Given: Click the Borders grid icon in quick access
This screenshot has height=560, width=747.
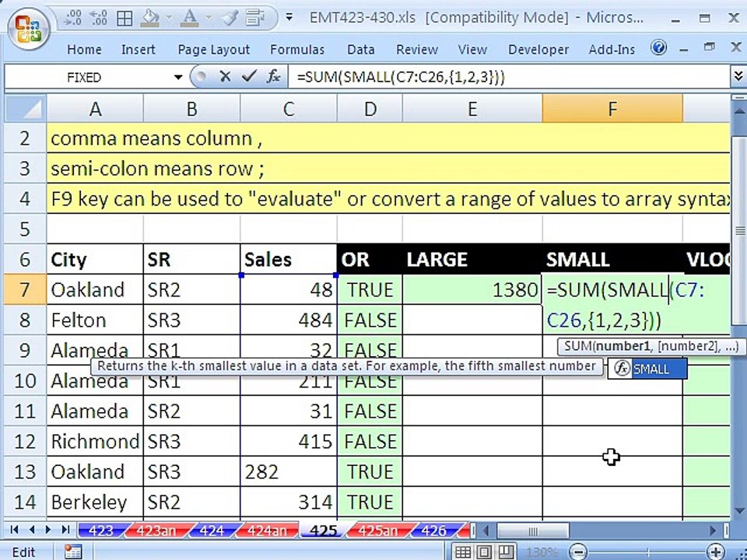Looking at the screenshot, I should (x=124, y=19).
